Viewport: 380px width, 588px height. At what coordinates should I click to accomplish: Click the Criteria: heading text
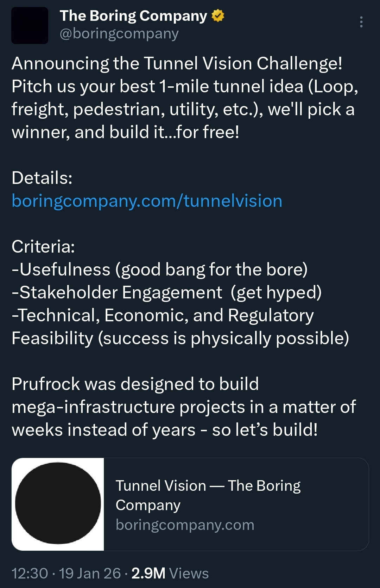click(43, 247)
